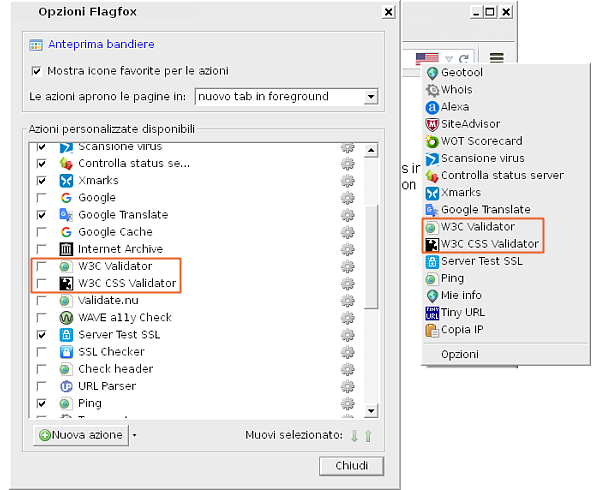The image size is (600, 490).
Task: Click scrollbar up arrow in actions list
Action: pos(370,150)
